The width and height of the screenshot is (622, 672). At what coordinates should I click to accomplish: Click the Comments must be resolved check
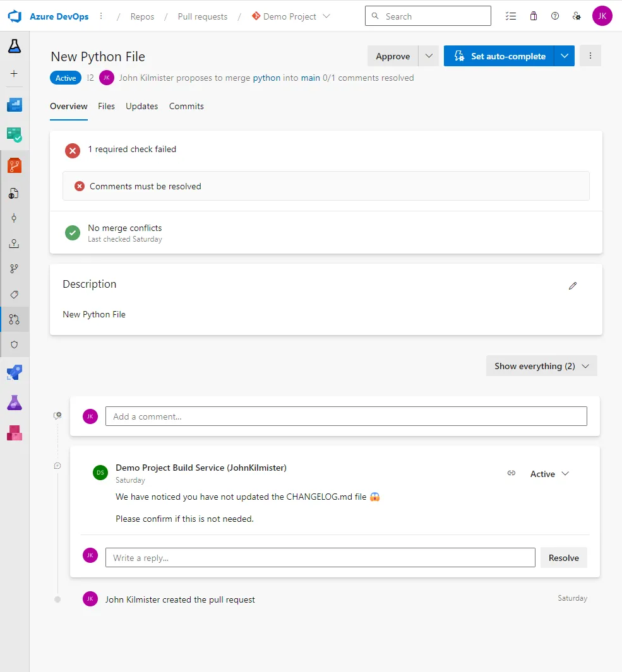click(x=326, y=186)
